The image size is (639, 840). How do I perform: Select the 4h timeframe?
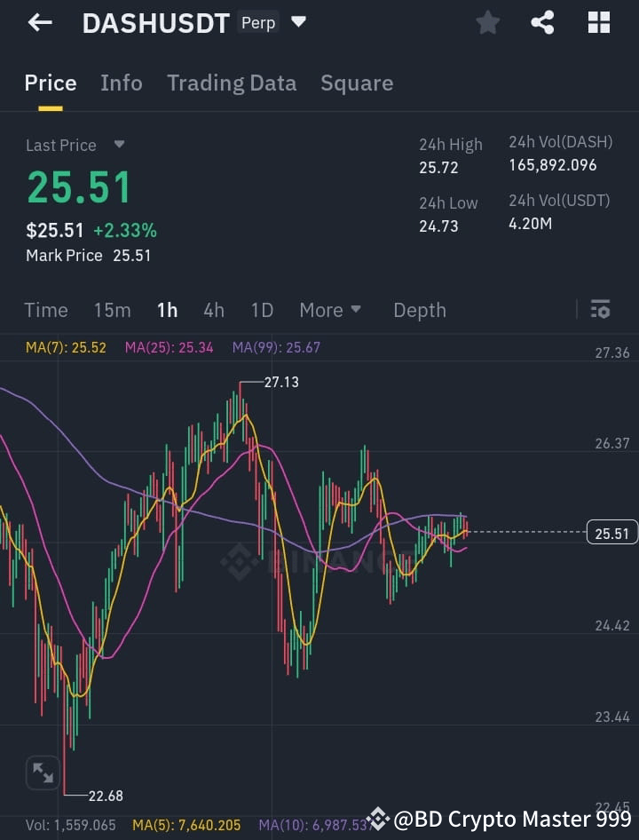[213, 310]
